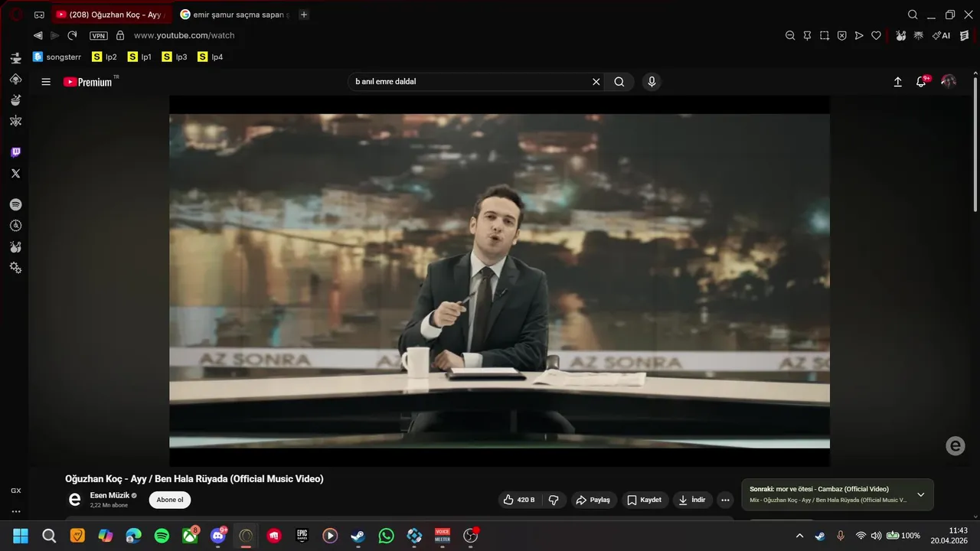This screenshot has width=980, height=551.
Task: Bookmark page with the heart icon
Action: pyautogui.click(x=877, y=35)
